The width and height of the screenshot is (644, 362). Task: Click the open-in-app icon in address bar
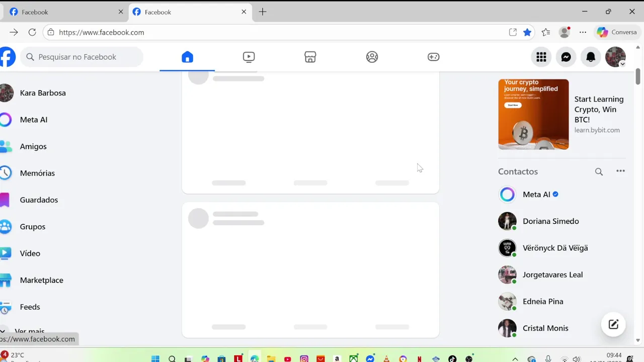coord(513,32)
